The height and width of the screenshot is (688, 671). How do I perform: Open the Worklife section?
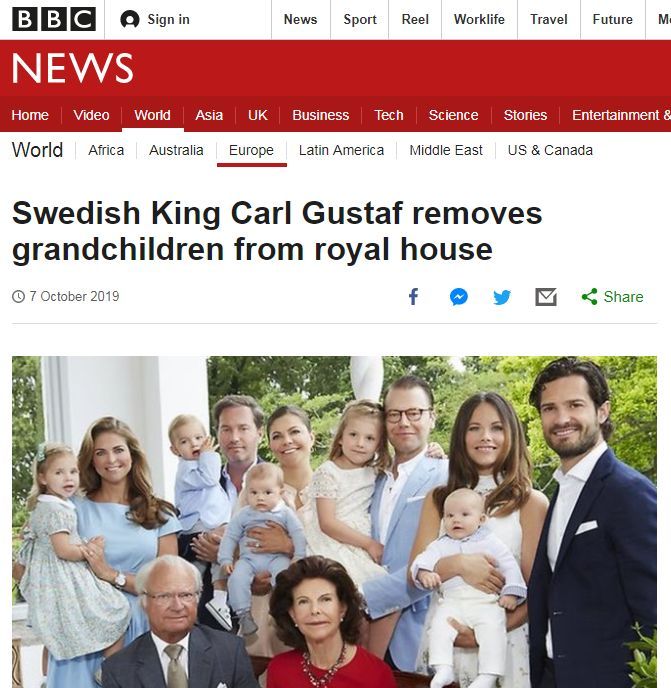click(479, 19)
